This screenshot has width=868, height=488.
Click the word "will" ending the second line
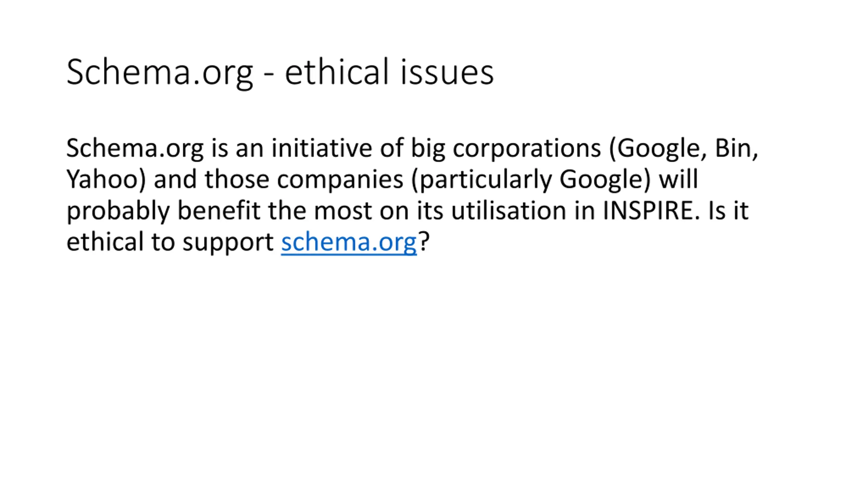pos(678,179)
